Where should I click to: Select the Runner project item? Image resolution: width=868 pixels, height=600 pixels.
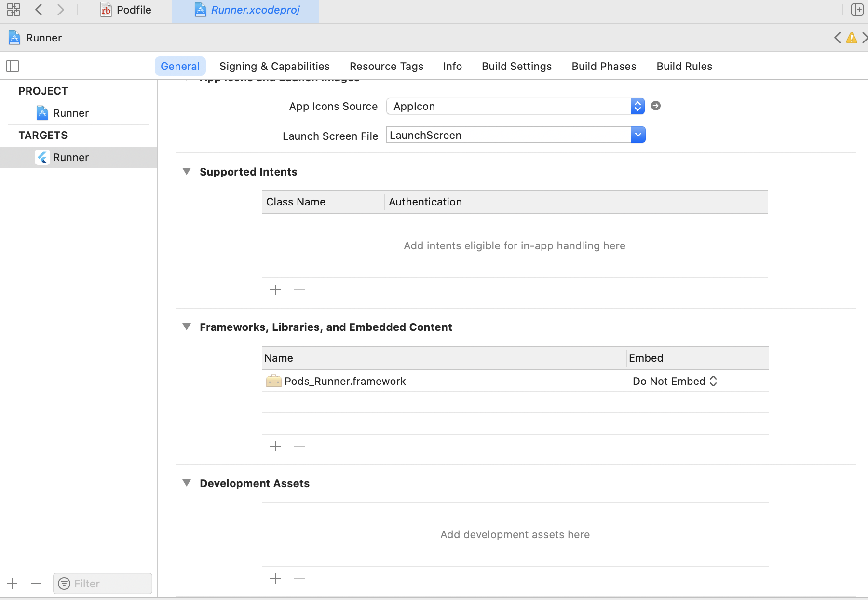point(70,113)
